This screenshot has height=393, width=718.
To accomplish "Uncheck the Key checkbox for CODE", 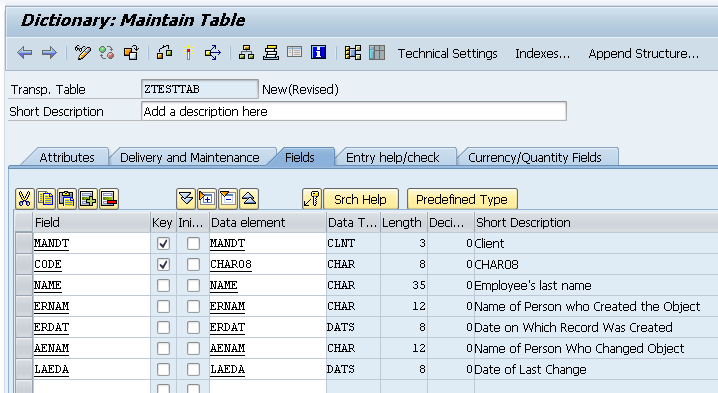I will point(163,264).
